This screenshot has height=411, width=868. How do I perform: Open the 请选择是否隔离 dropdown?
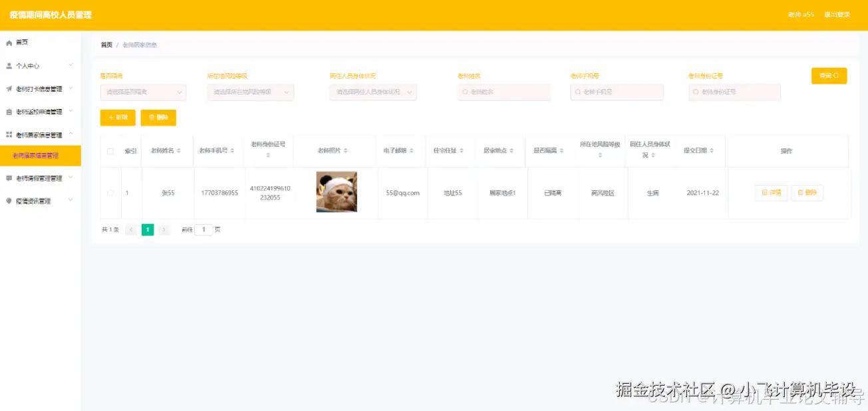[x=143, y=92]
